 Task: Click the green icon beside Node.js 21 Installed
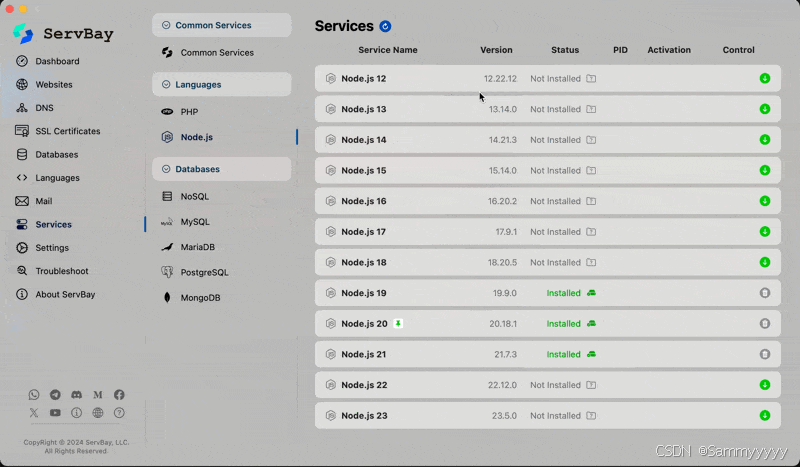click(x=591, y=354)
